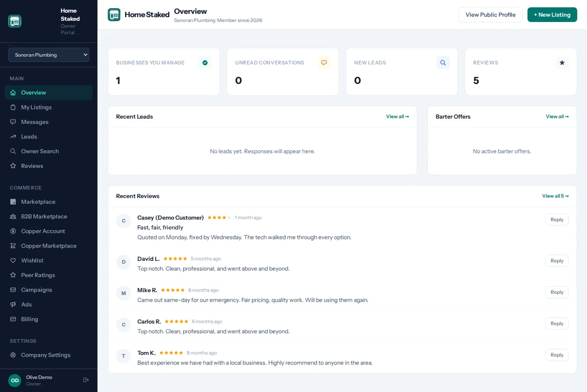View all Barter Offers

pos(557,116)
